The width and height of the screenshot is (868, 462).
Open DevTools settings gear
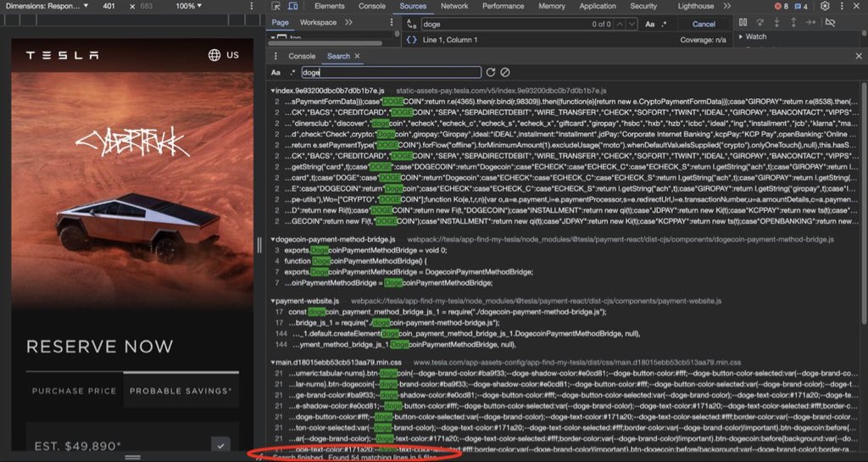pyautogui.click(x=825, y=6)
